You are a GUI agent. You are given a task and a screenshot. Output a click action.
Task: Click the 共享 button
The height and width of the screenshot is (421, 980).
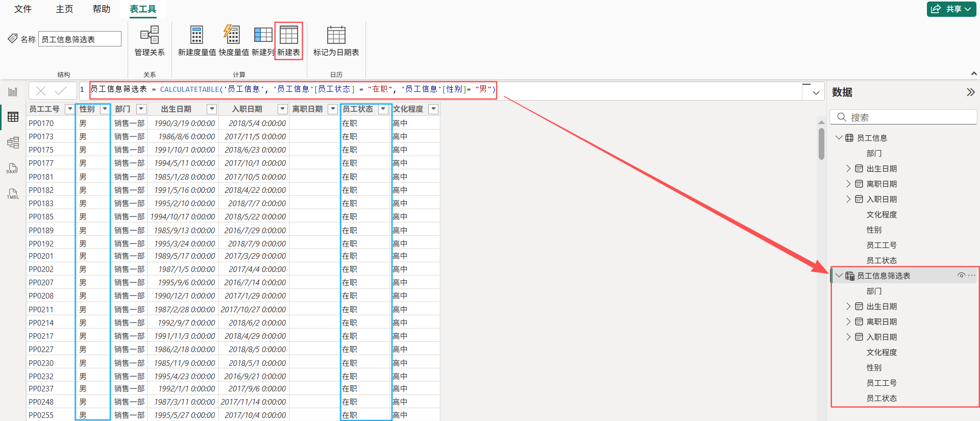(952, 9)
